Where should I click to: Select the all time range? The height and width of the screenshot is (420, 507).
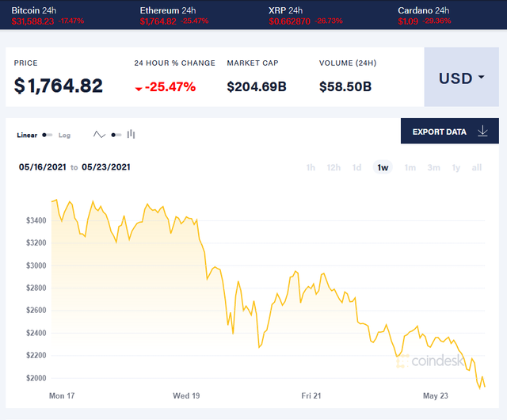point(477,168)
